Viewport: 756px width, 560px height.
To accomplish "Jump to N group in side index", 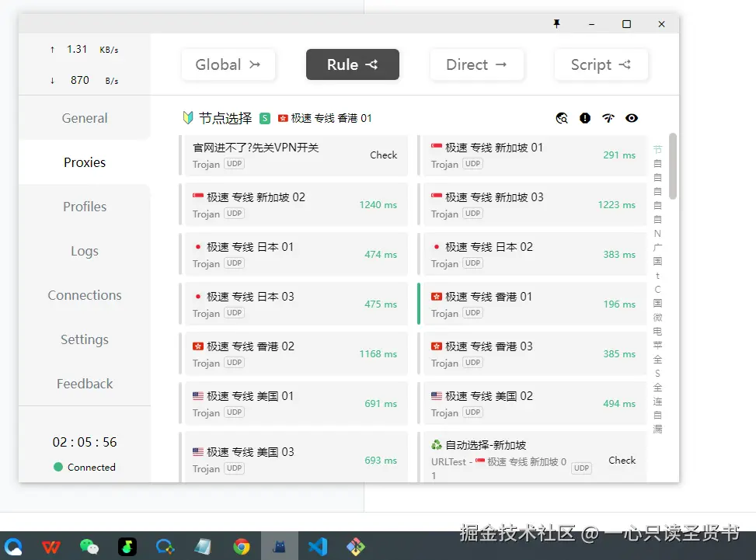I will pyautogui.click(x=657, y=233).
